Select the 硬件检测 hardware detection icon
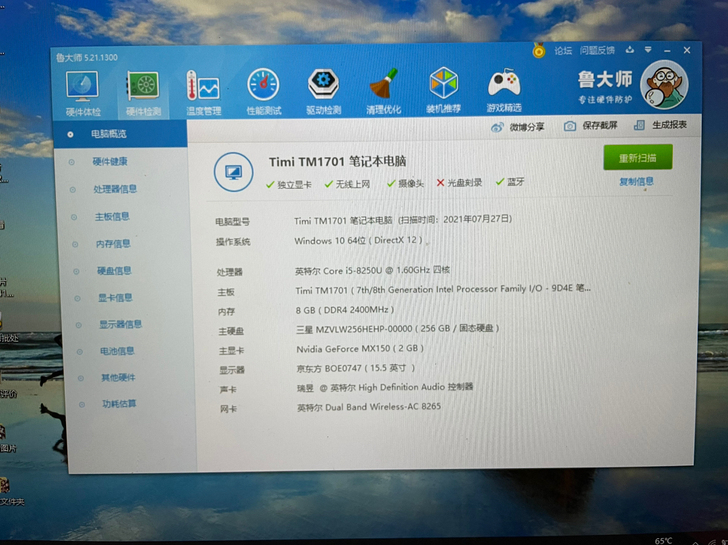 pos(143,93)
